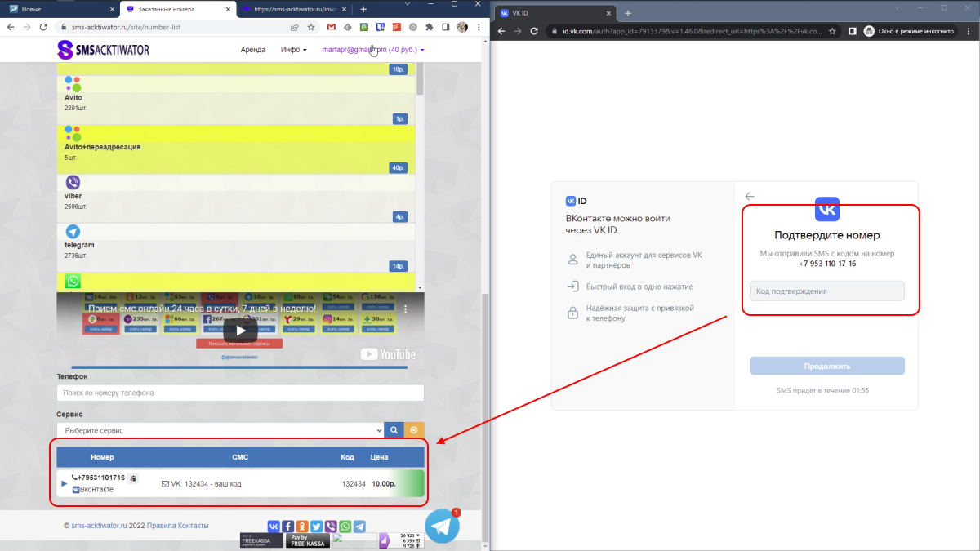
Task: Open the marfapr account dropdown
Action: (373, 50)
